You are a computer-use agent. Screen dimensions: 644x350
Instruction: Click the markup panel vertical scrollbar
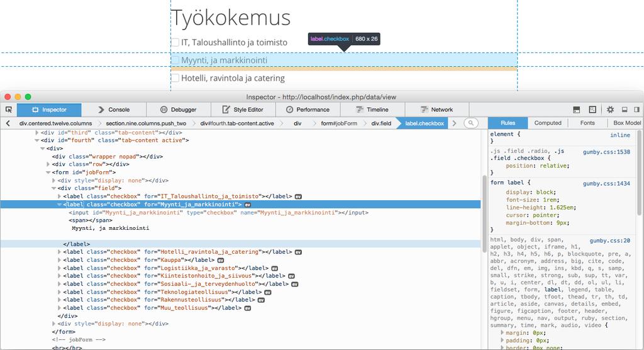(484, 214)
